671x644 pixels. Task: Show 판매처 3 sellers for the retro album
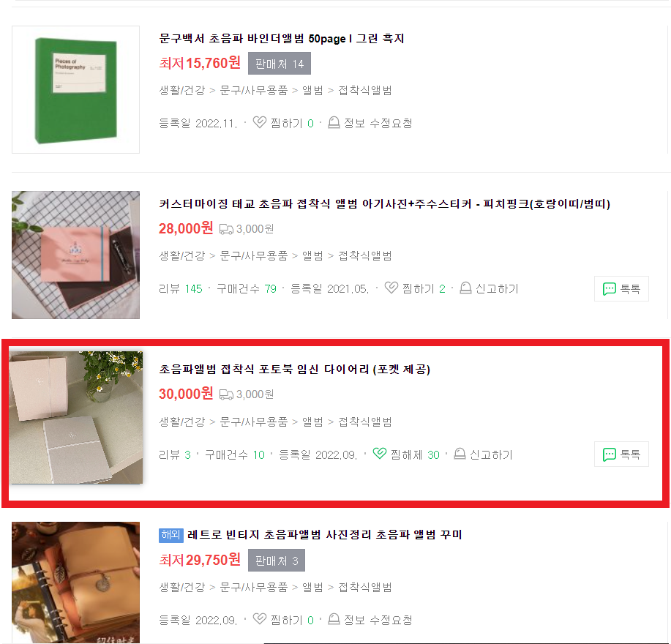(277, 560)
